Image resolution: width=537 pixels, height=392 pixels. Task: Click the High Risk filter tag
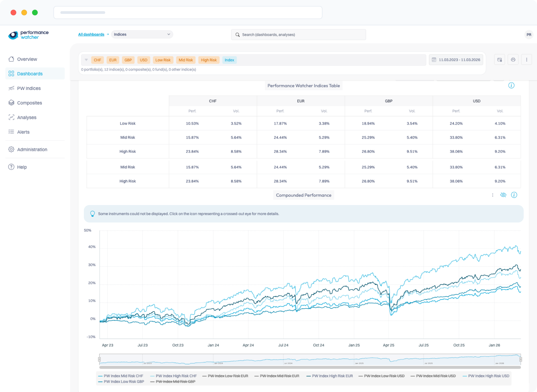[208, 60]
